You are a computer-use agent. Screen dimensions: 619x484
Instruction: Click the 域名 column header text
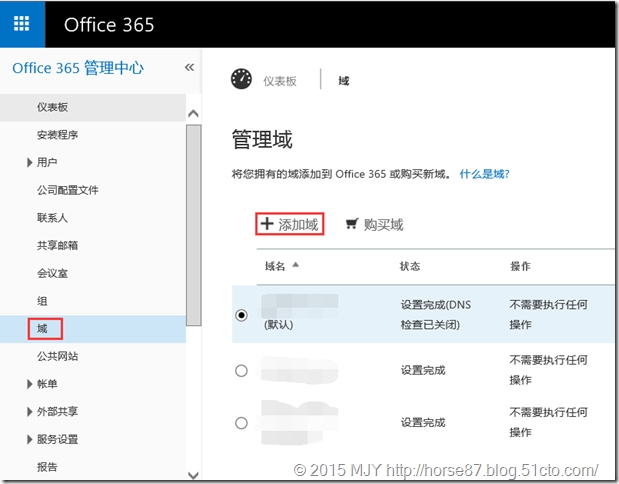tap(275, 266)
